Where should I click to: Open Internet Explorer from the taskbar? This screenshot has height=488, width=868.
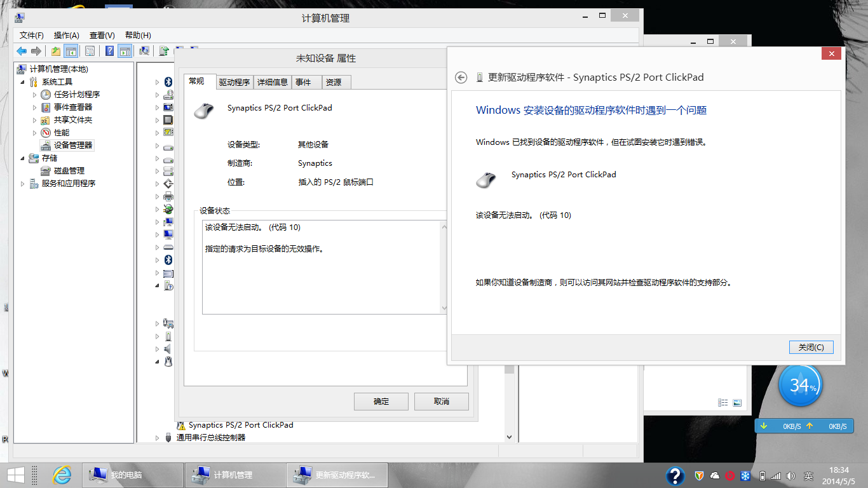click(62, 475)
